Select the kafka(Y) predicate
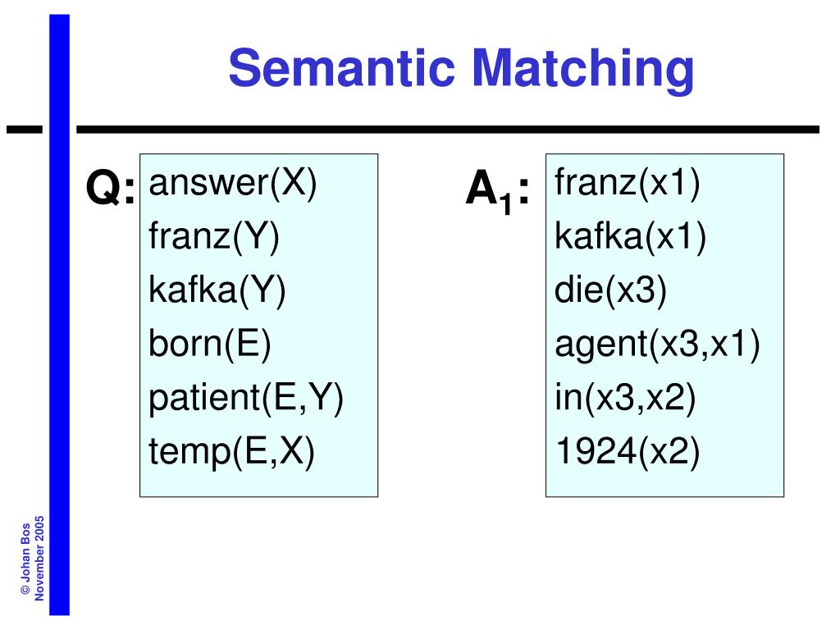Viewport: 840px width, 630px height. (217, 290)
